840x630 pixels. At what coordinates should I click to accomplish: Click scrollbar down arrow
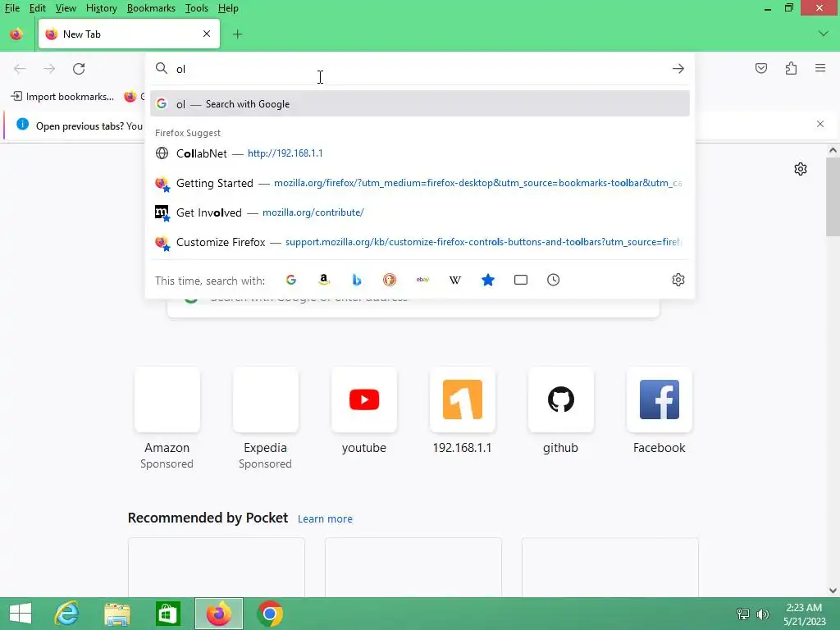[833, 591]
